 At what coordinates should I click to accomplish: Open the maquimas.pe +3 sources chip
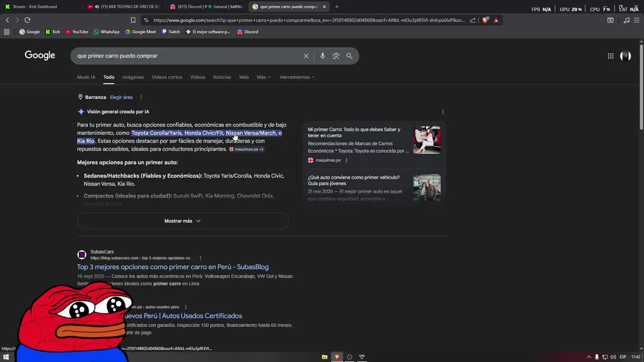point(246,149)
